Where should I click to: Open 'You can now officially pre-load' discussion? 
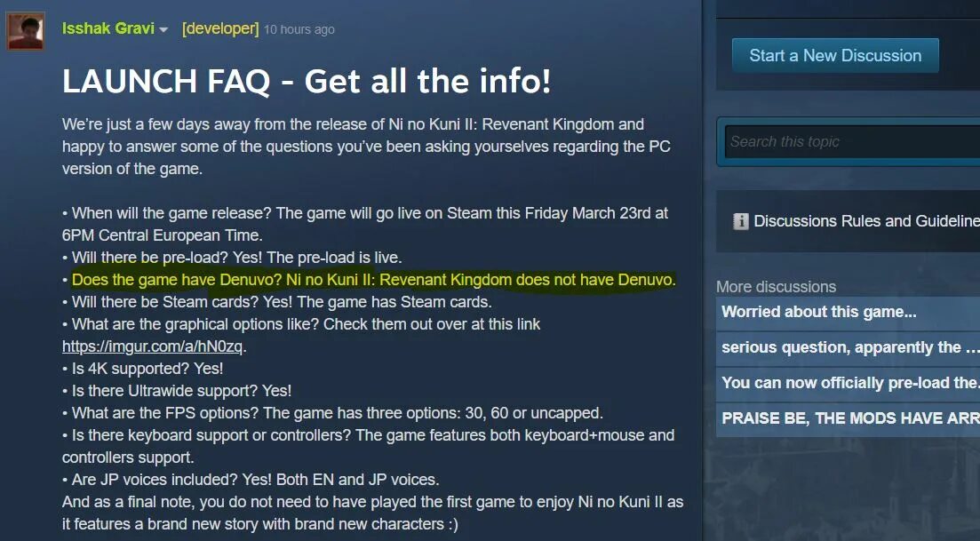[x=849, y=384]
